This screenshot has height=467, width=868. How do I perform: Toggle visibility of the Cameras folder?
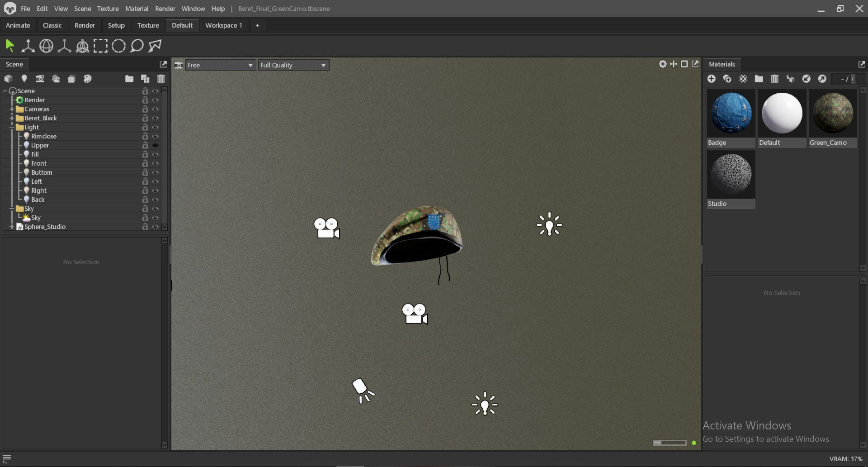point(156,109)
